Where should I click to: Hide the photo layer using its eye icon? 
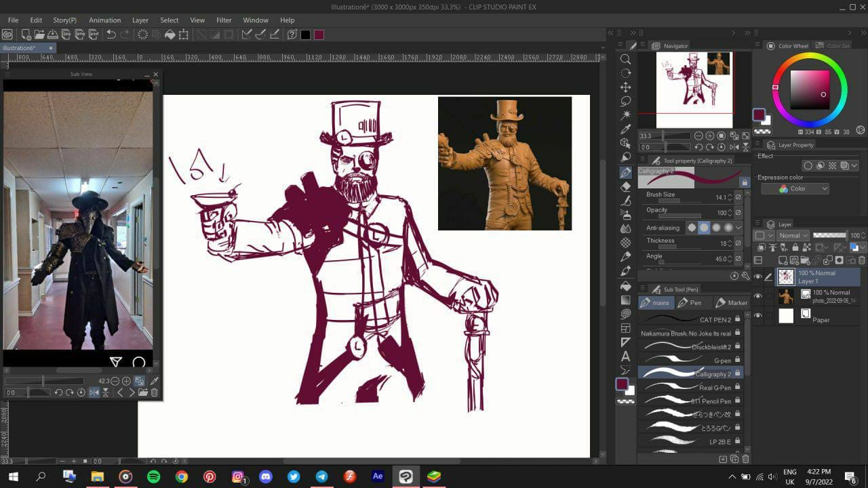pos(758,296)
